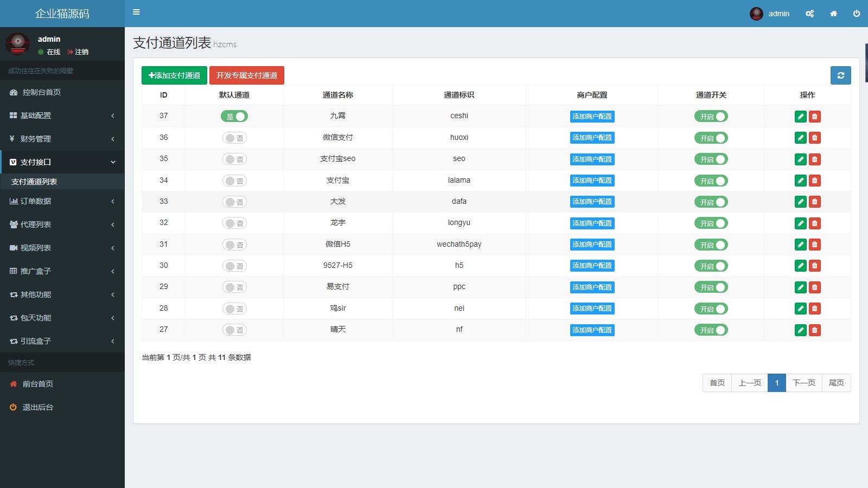868x488 pixels.
Task: Expand the 基础配置 sidebar menu
Action: pos(62,115)
